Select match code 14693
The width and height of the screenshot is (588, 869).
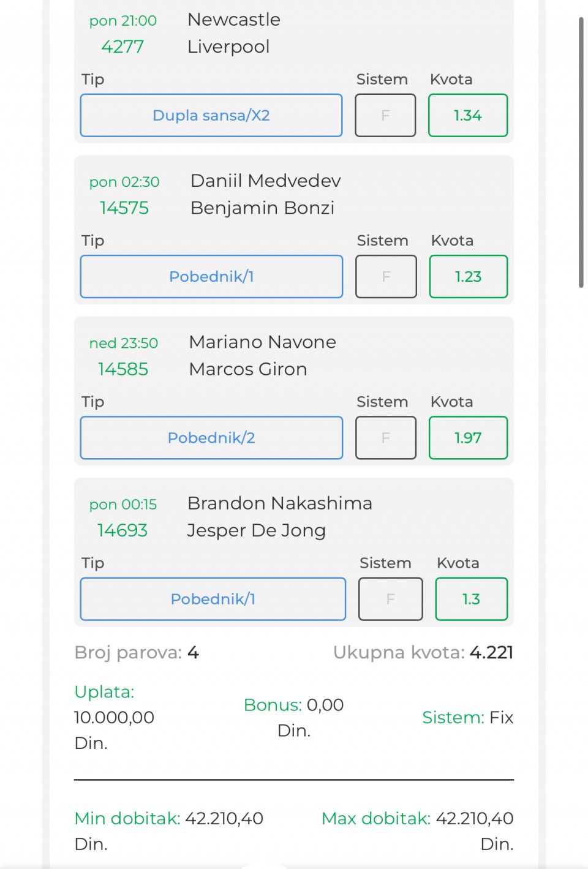pyautogui.click(x=123, y=530)
